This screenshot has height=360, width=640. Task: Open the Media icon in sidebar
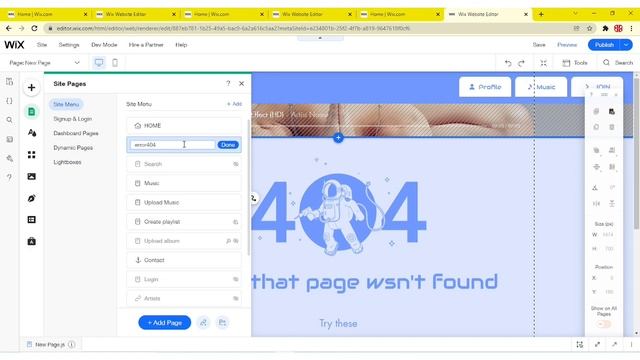pyautogui.click(x=31, y=176)
